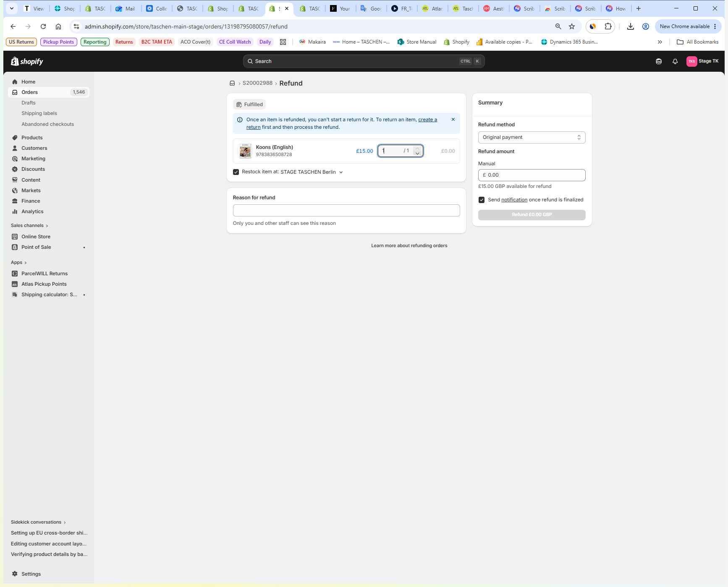Expand Sidekick conversations section

point(38,522)
